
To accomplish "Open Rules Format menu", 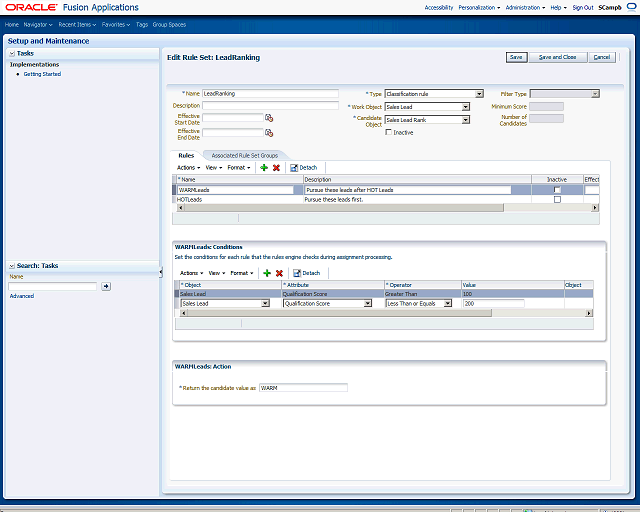I will click(239, 168).
